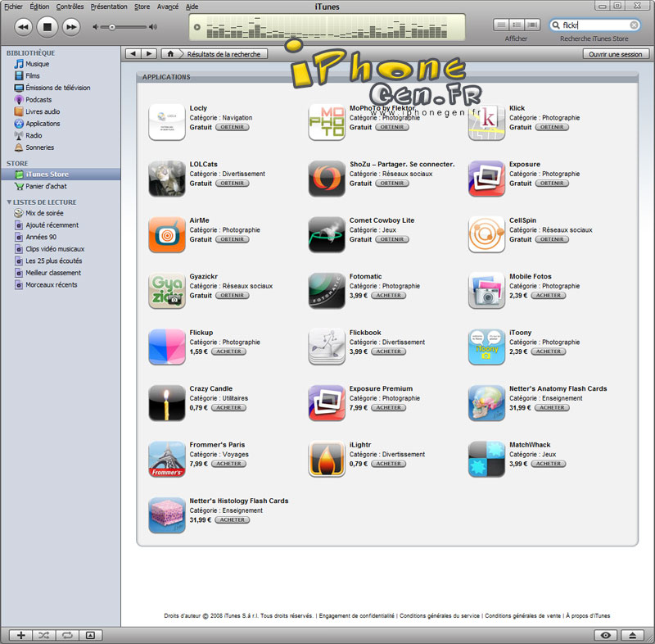Open the ShoZu app icon
Screen dimensions: 655x644
click(x=327, y=179)
